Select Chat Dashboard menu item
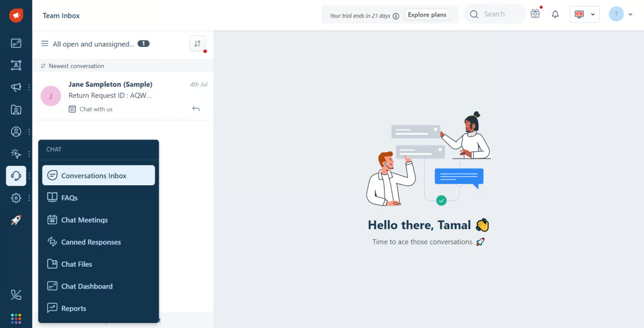644x328 pixels. [86, 286]
